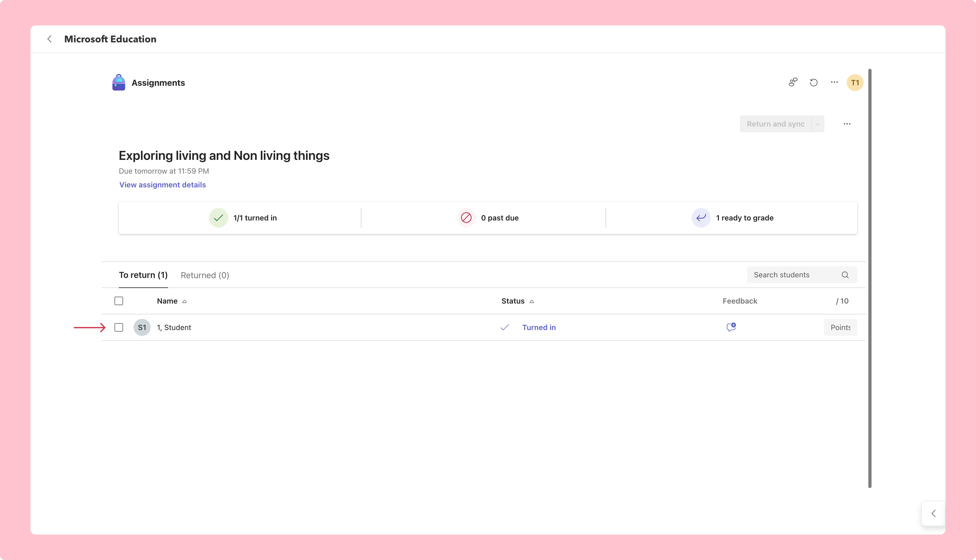This screenshot has height=560, width=976.
Task: Click the / 10 points header
Action: (x=842, y=301)
